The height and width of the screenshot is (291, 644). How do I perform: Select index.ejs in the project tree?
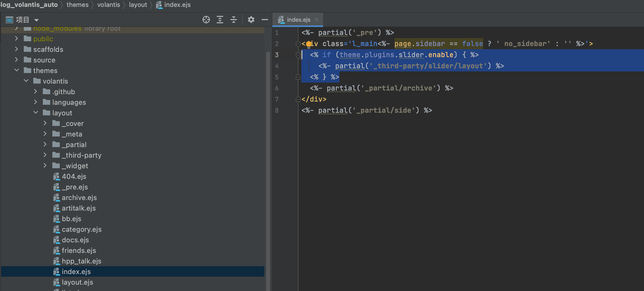(133, 271)
